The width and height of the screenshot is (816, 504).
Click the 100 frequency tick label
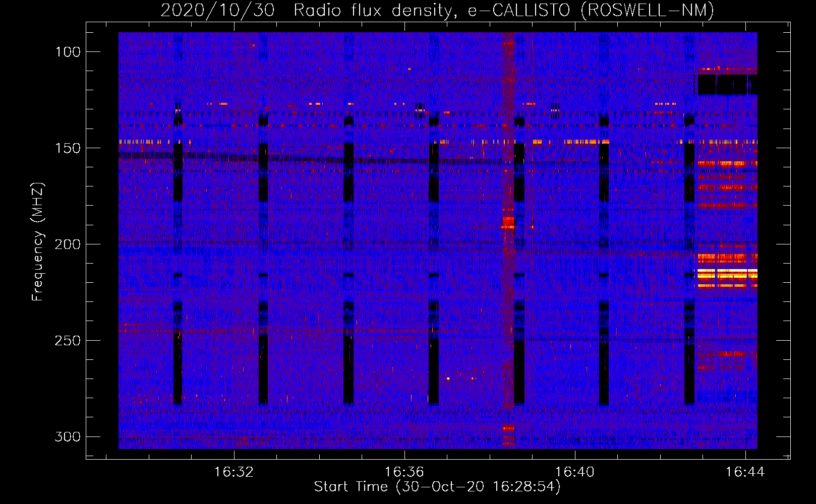pos(68,52)
